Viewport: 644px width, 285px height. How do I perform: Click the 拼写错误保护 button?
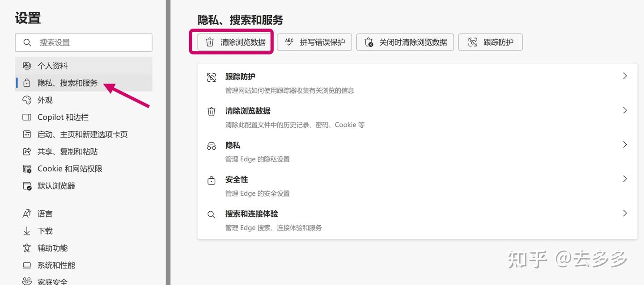point(314,42)
